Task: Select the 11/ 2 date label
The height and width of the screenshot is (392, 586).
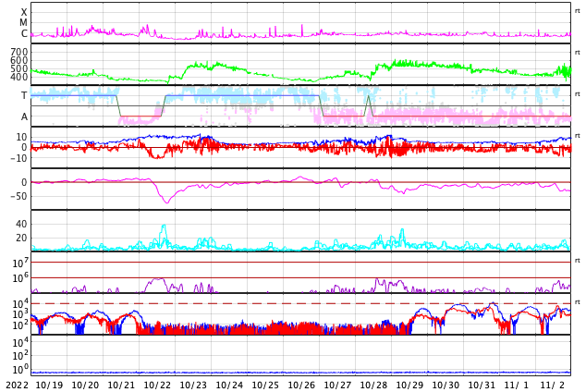Action: click(554, 386)
